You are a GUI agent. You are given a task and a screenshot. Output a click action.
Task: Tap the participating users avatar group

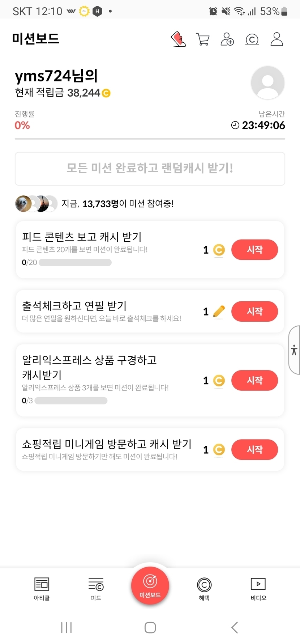[36, 204]
